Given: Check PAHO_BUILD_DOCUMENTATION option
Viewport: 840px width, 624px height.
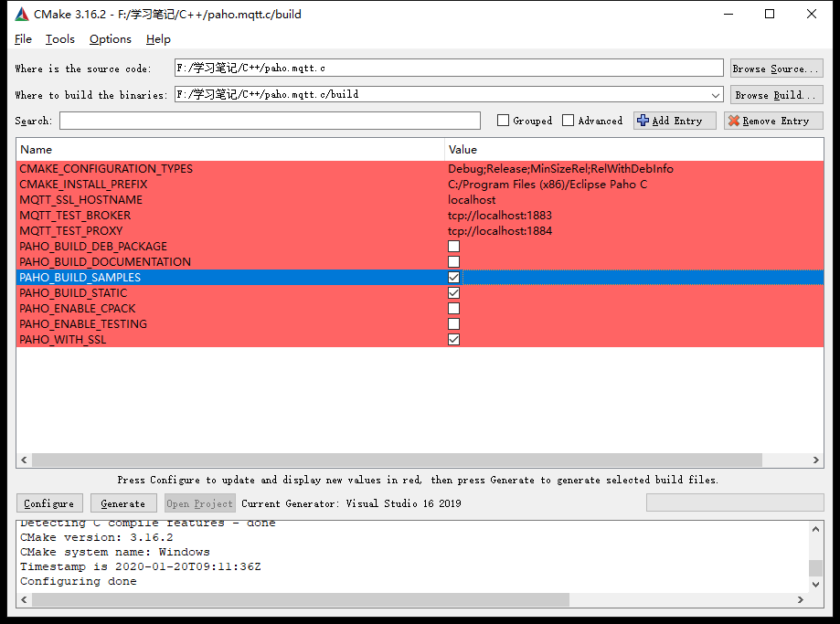Looking at the screenshot, I should [453, 262].
